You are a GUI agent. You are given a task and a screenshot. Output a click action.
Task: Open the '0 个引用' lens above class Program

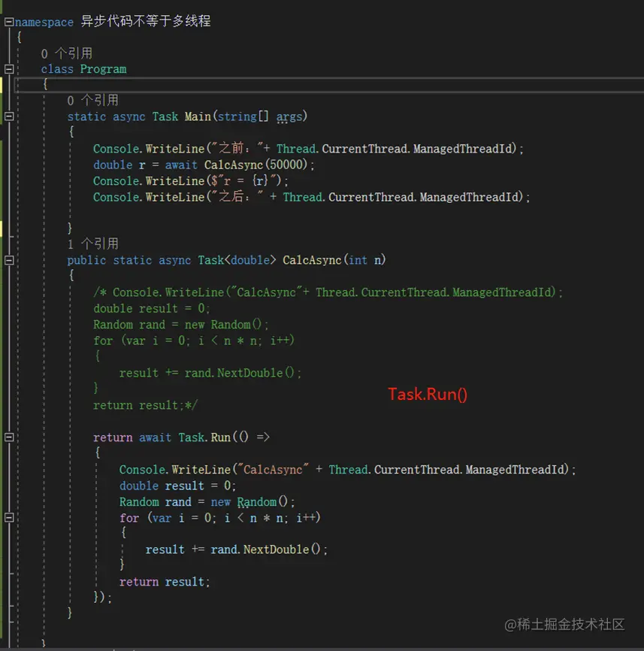tap(67, 53)
